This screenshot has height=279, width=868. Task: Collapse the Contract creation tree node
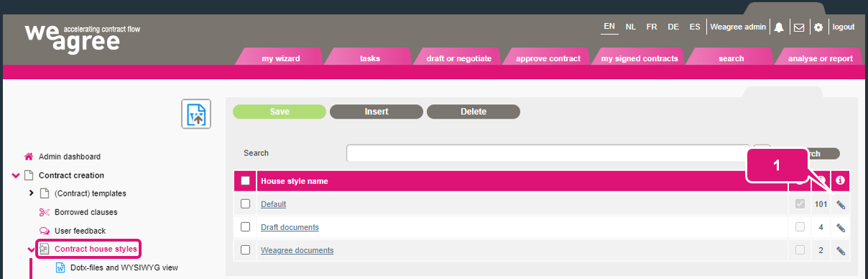(16, 175)
